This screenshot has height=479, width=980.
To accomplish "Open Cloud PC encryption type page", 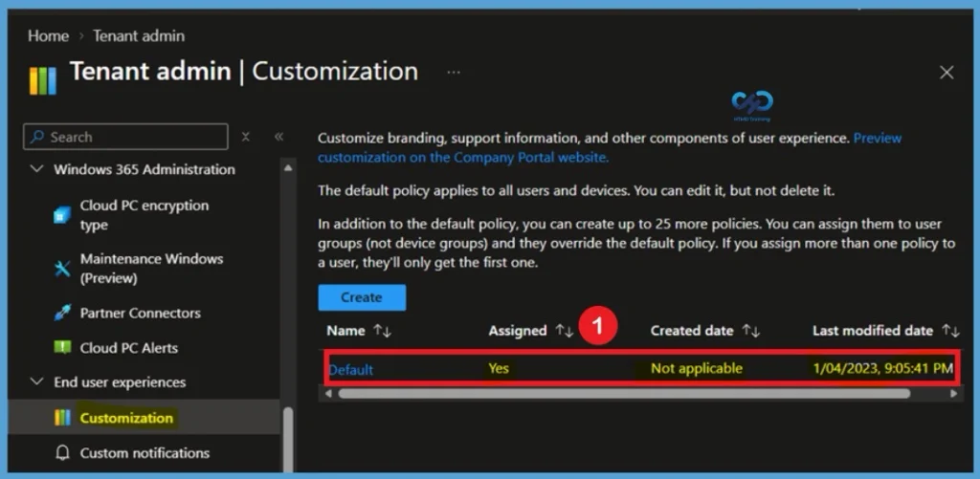I will (145, 215).
